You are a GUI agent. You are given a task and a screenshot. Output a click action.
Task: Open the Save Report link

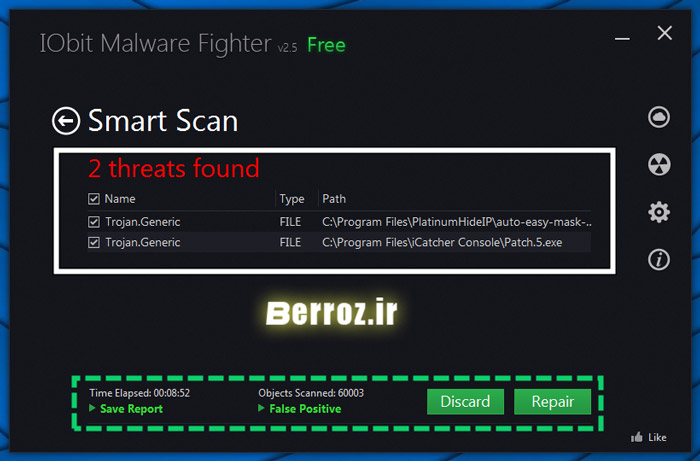(x=131, y=409)
